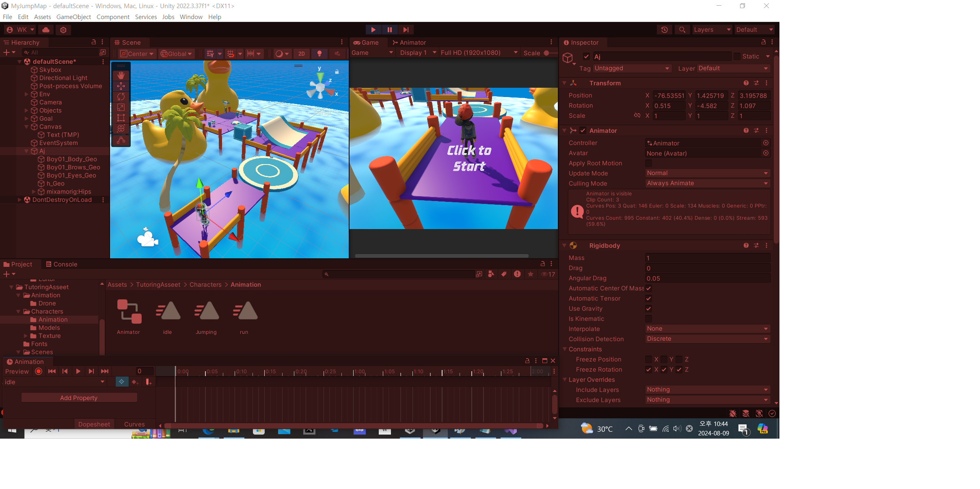This screenshot has height=489, width=980.
Task: Toggle Automatic Tensor checkbox
Action: (x=649, y=299)
